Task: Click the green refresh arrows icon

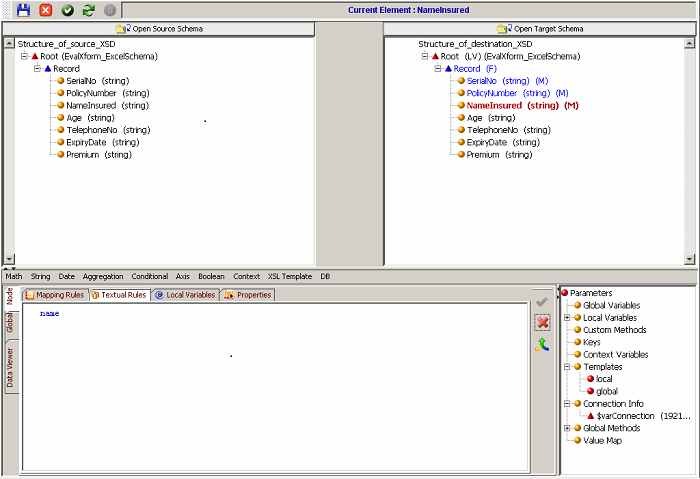Action: point(88,10)
